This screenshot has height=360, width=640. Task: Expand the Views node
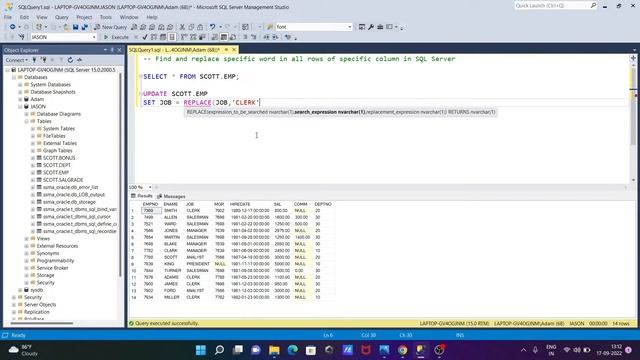(x=27, y=239)
